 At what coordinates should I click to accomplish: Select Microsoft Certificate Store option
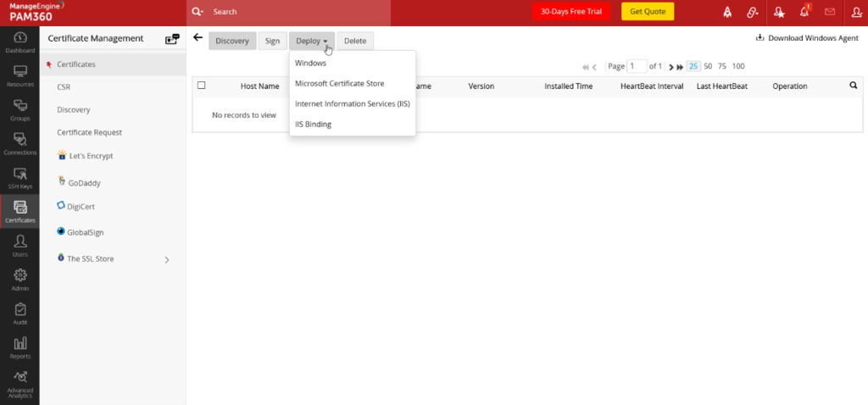339,84
